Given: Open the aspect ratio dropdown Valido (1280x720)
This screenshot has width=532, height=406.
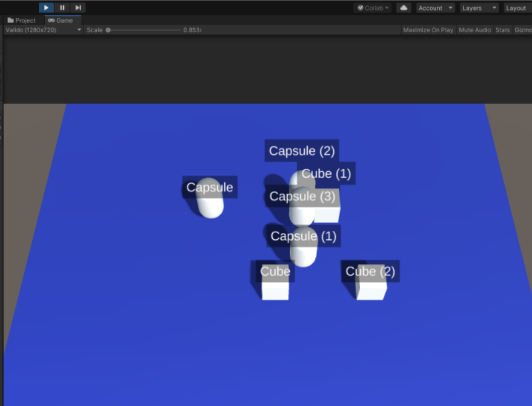Looking at the screenshot, I should click(43, 30).
